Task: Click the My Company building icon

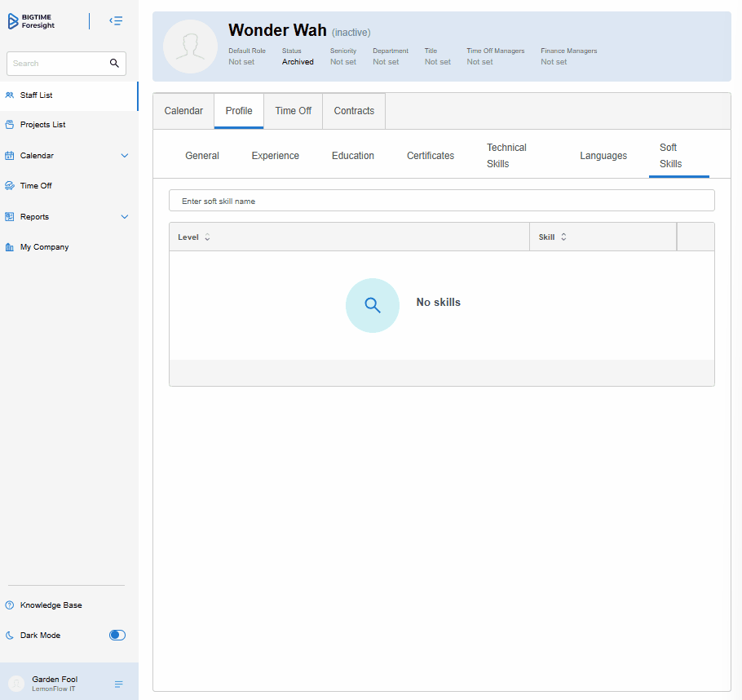Action: click(10, 246)
